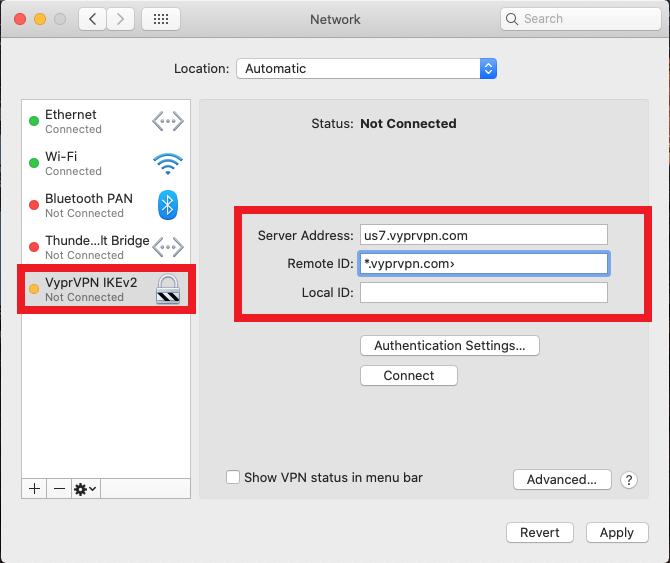Revert the network changes
Viewport: 670px width, 563px height.
(540, 533)
